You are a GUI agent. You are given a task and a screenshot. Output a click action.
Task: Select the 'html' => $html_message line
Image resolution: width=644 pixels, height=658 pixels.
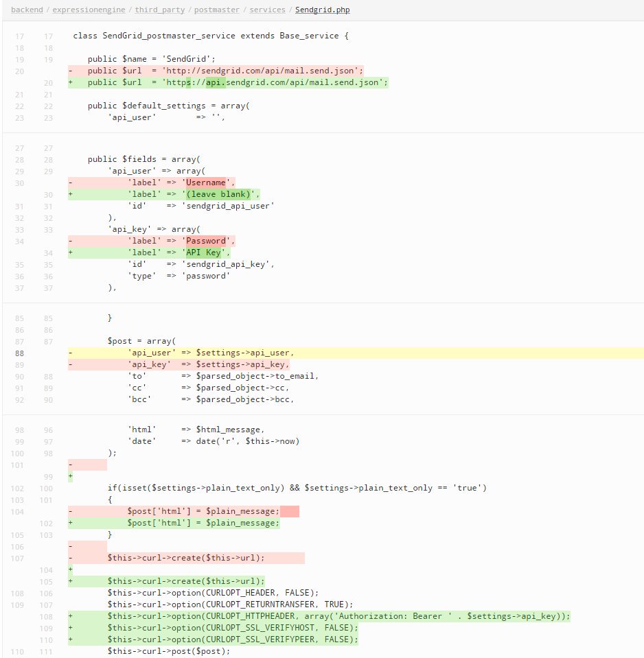[196, 430]
